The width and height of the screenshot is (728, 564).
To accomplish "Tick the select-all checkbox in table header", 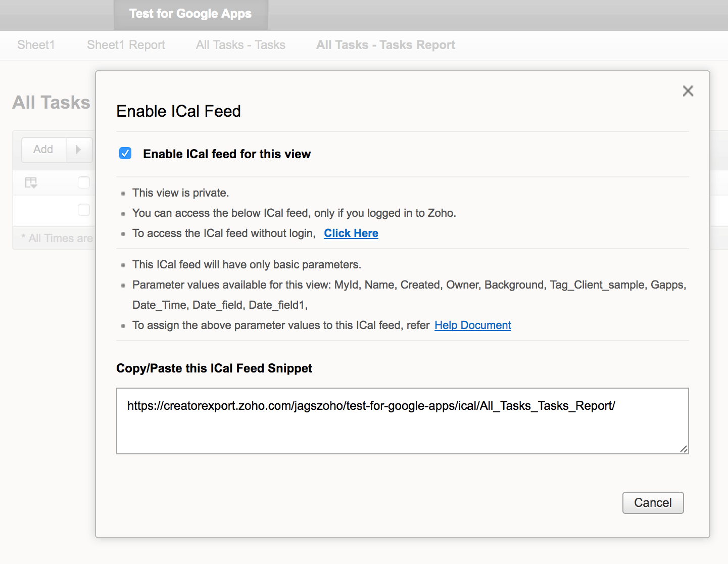I will click(84, 182).
